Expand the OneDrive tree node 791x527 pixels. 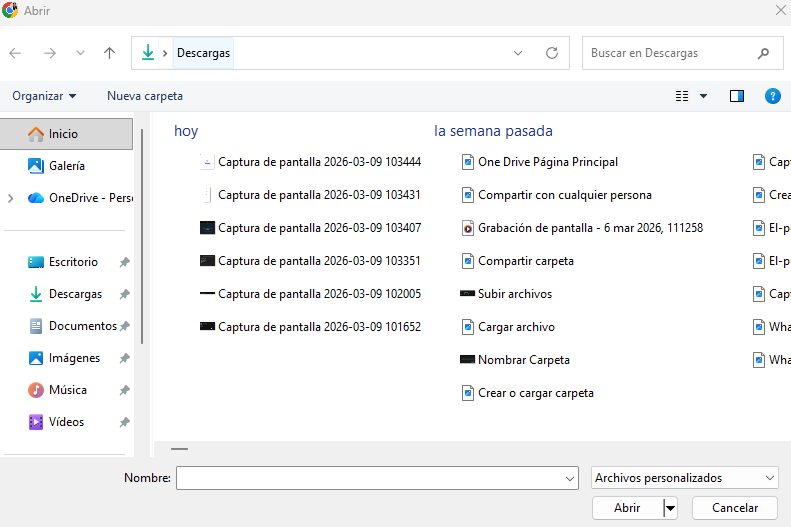pos(11,198)
